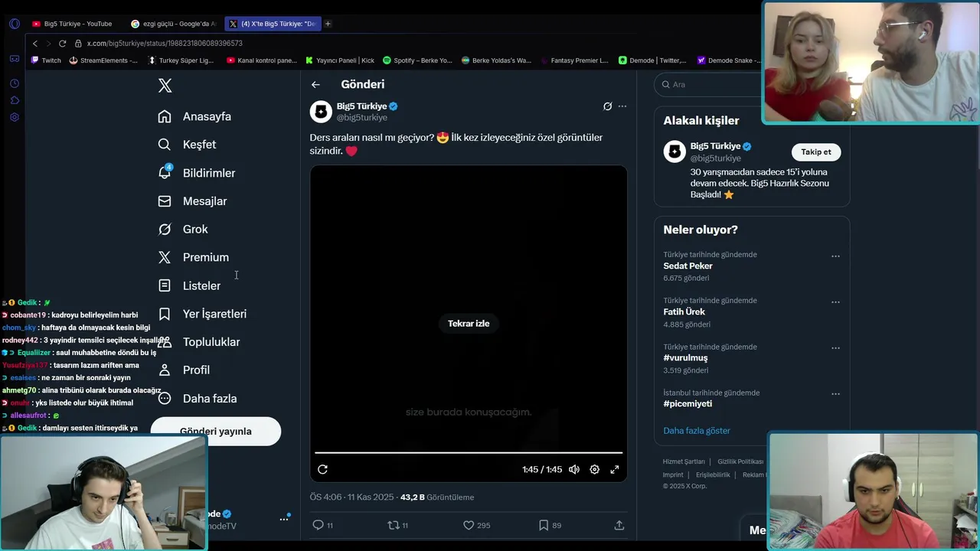Viewport: 980px width, 551px height.
Task: Bookmark the post with 89 saves
Action: [544, 525]
